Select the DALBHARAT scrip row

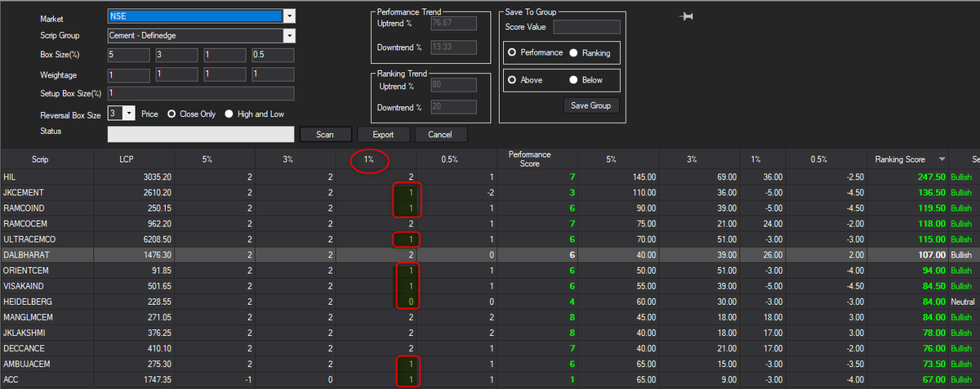(x=490, y=255)
